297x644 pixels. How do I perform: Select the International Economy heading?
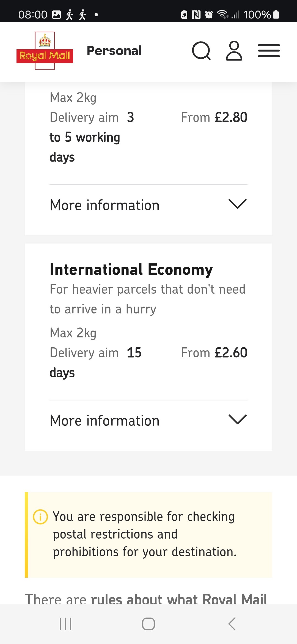[x=131, y=269]
